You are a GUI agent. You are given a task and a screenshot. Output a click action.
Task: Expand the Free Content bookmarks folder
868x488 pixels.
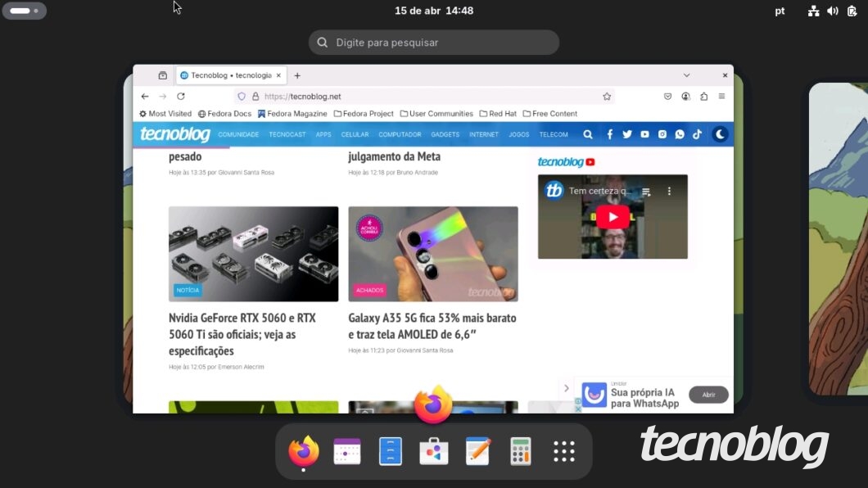[x=550, y=114]
